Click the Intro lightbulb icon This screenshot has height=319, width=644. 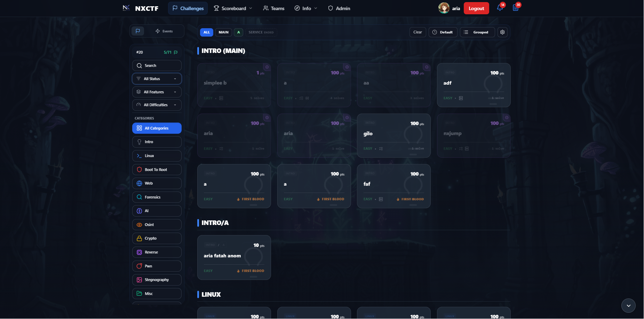139,142
